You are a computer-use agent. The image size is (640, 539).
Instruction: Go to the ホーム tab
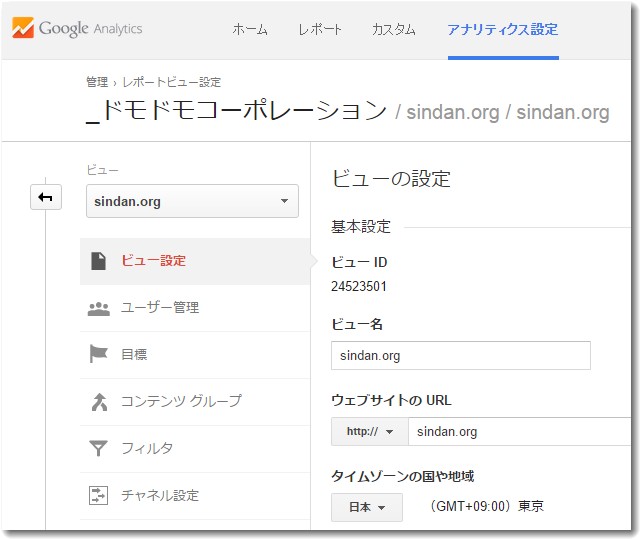pos(250,29)
